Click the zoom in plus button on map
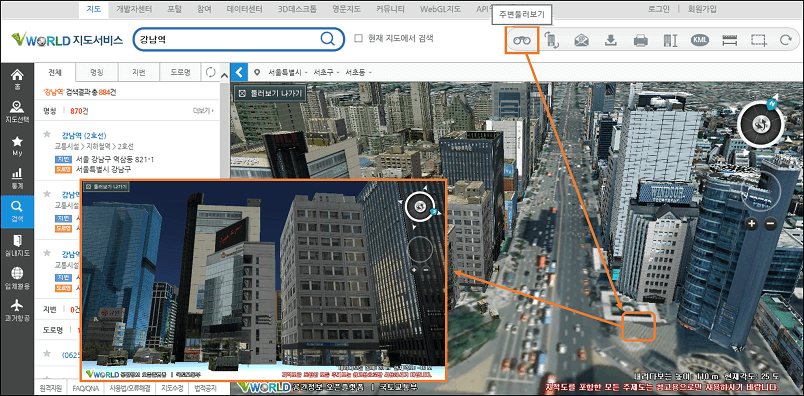The height and width of the screenshot is (396, 804). pyautogui.click(x=751, y=223)
